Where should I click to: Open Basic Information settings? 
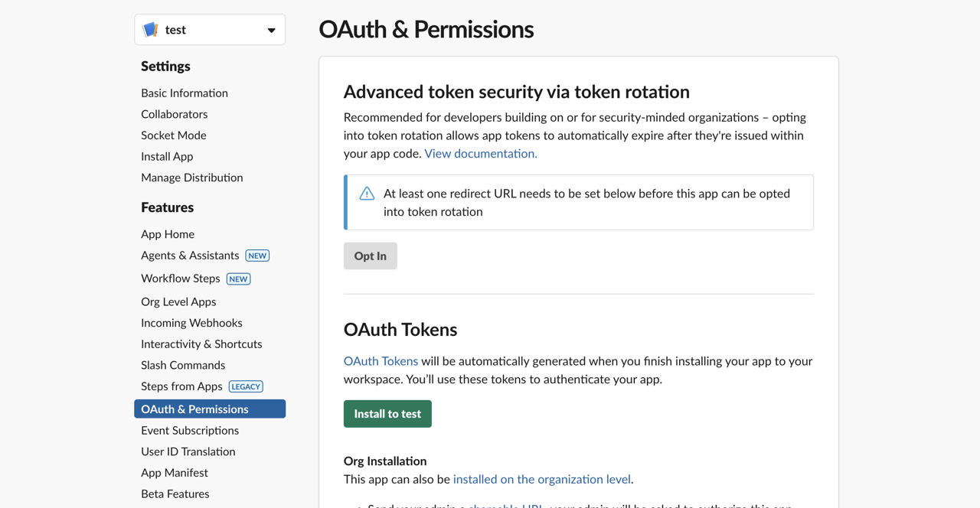pyautogui.click(x=185, y=93)
